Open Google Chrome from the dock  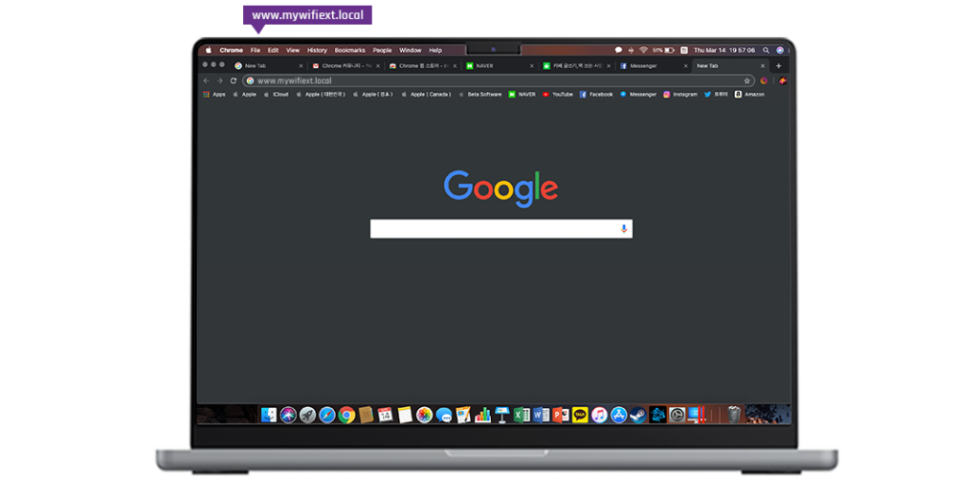click(x=346, y=415)
